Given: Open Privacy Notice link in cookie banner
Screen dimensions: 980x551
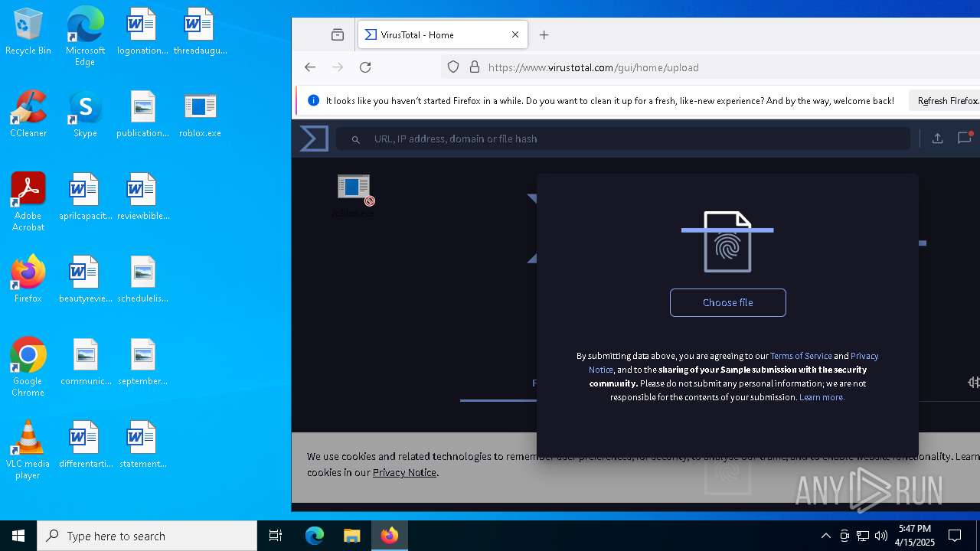Looking at the screenshot, I should (x=404, y=472).
